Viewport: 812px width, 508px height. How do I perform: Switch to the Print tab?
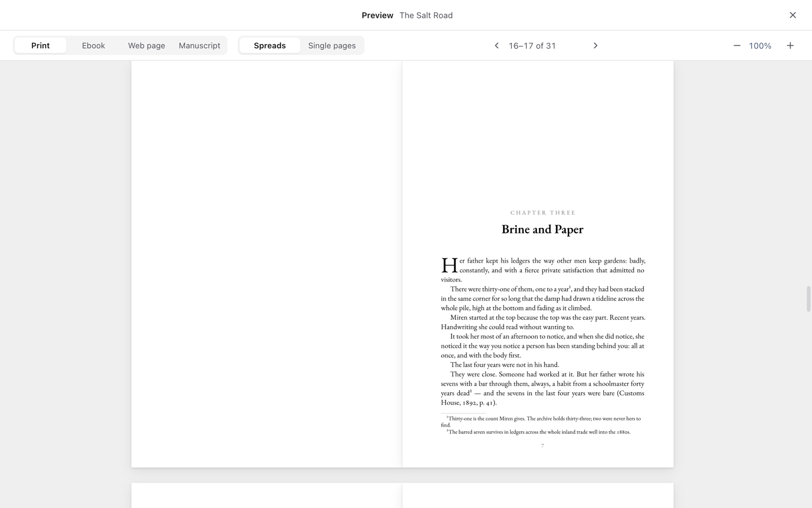click(41, 46)
